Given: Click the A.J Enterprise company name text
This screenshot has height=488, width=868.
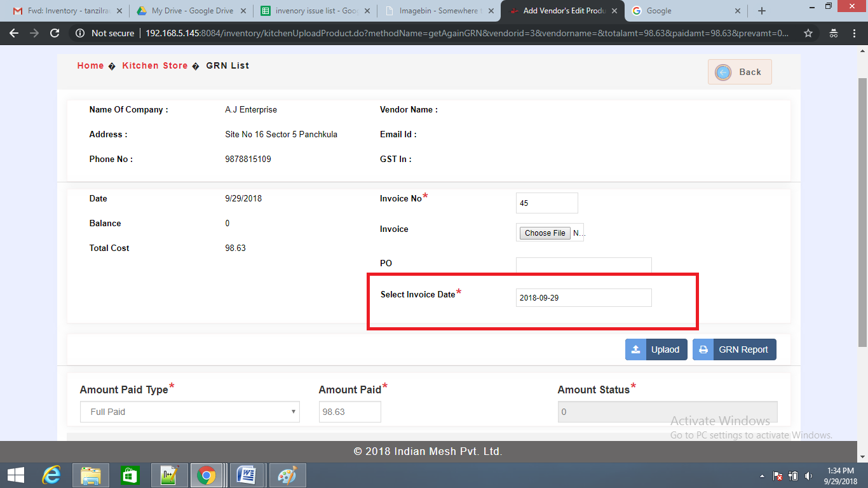Looking at the screenshot, I should 251,109.
